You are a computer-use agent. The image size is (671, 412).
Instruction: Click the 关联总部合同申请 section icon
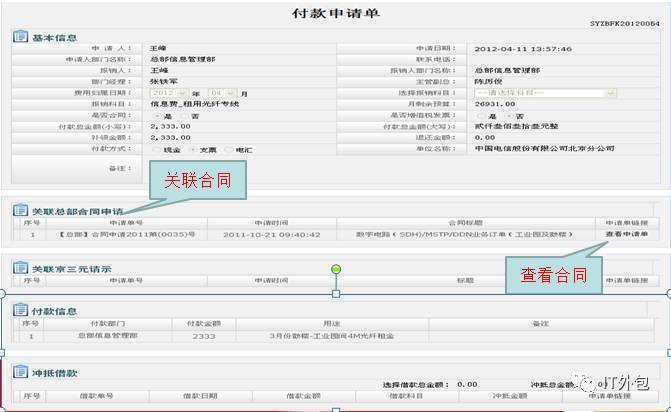point(20,211)
